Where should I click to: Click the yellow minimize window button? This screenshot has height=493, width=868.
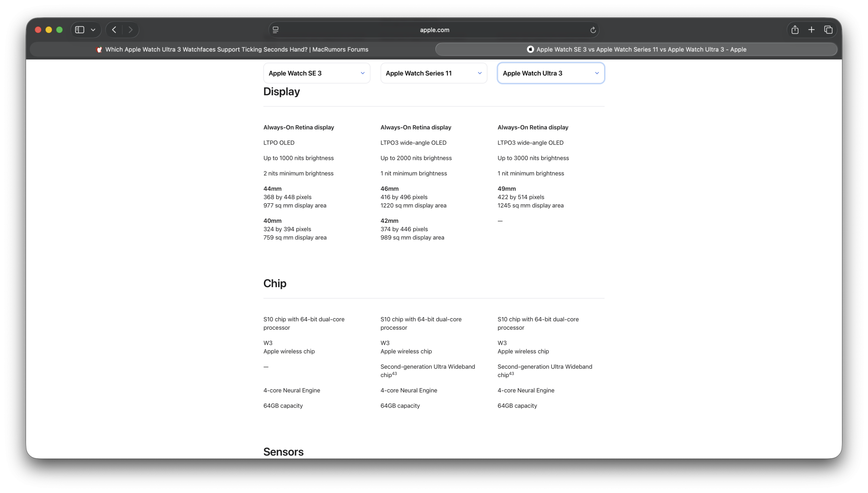pyautogui.click(x=49, y=30)
